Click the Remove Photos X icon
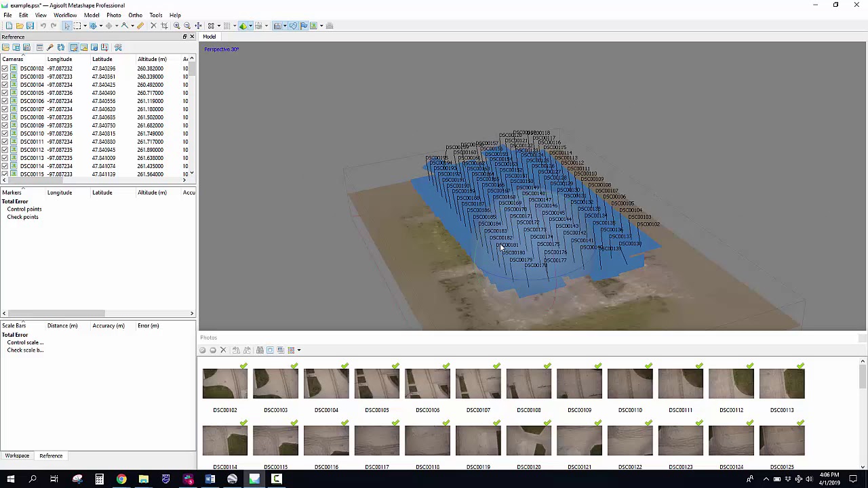This screenshot has height=488, width=868. (x=223, y=350)
